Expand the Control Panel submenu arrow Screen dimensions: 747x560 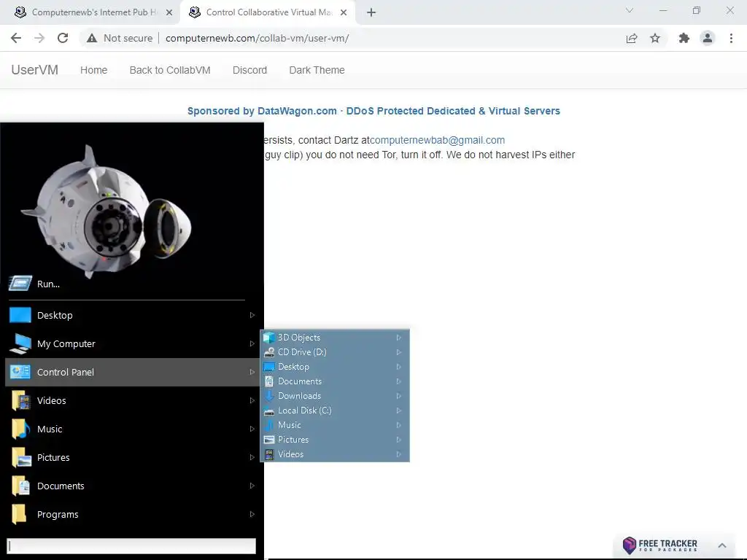point(252,372)
